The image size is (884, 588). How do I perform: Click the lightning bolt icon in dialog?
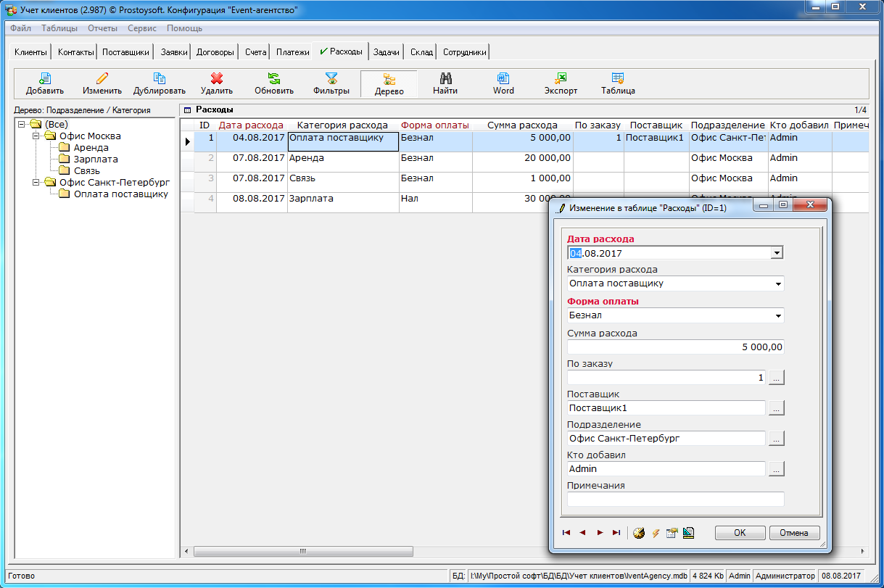click(656, 533)
